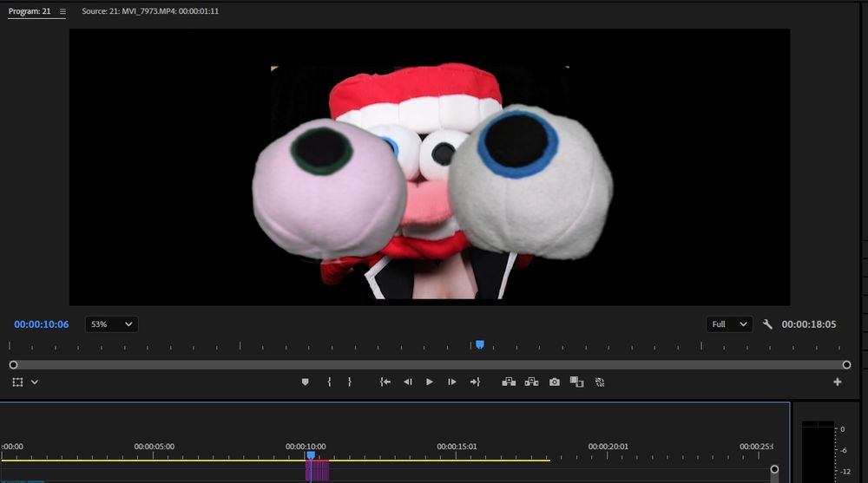Click the audio meter level bars
This screenshot has width=868, height=483.
coord(819,452)
